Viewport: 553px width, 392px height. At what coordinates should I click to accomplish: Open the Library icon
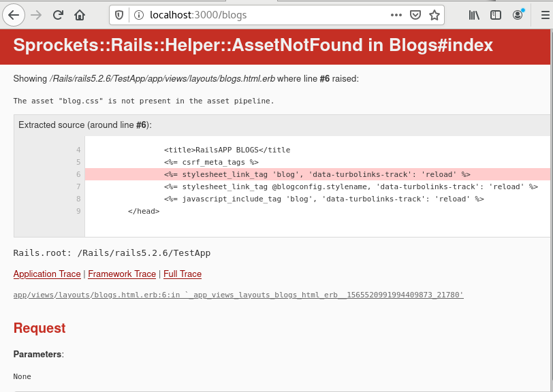[x=474, y=15]
